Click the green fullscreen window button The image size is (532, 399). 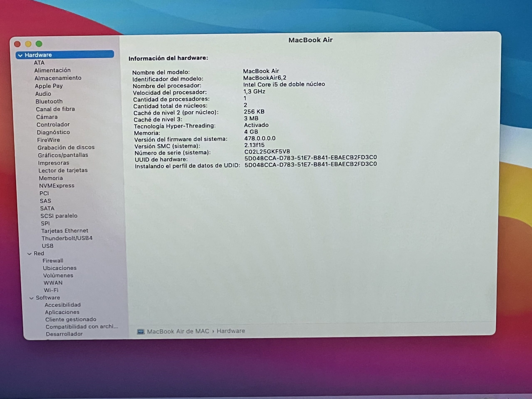click(39, 44)
